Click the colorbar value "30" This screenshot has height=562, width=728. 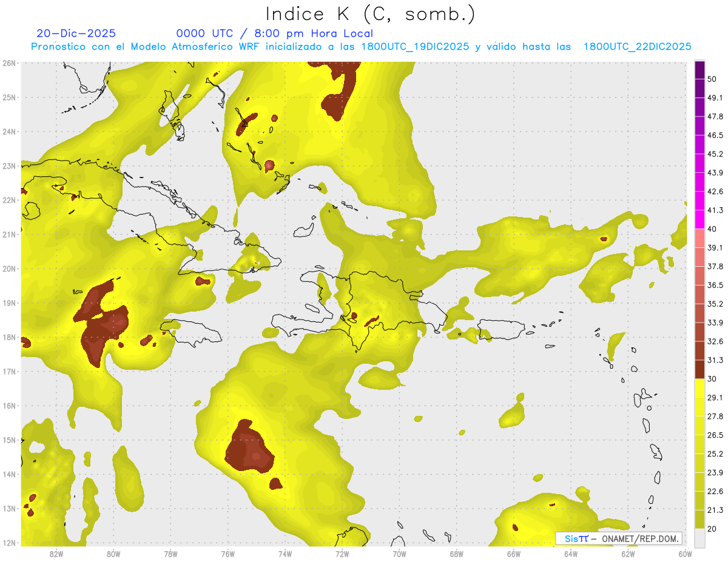tap(712, 379)
